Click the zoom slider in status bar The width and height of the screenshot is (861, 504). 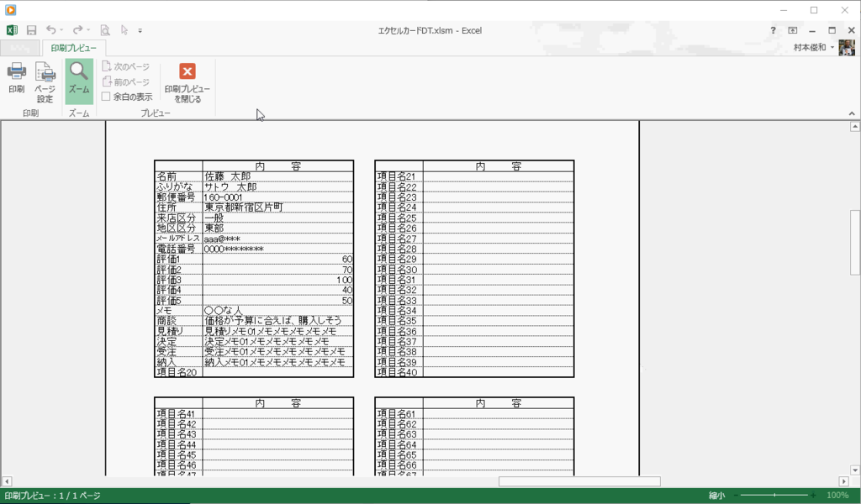pos(774,496)
